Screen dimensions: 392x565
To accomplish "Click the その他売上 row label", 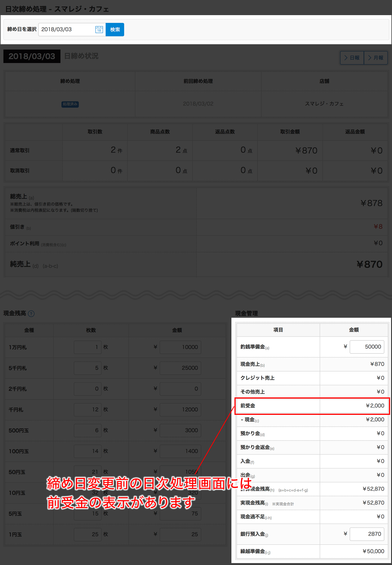I will 252,392.
